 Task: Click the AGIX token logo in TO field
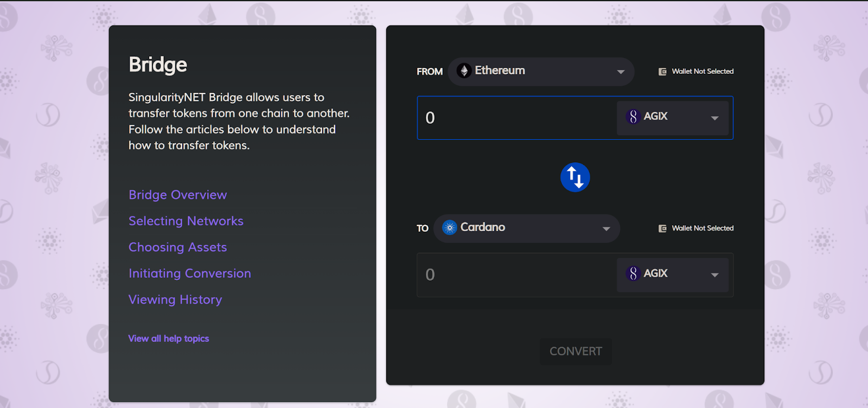(633, 273)
